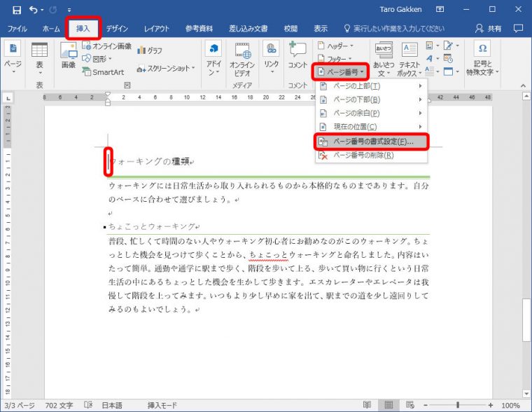532x412 pixels.
Task: Click the 702 文字 word count
Action: point(59,405)
